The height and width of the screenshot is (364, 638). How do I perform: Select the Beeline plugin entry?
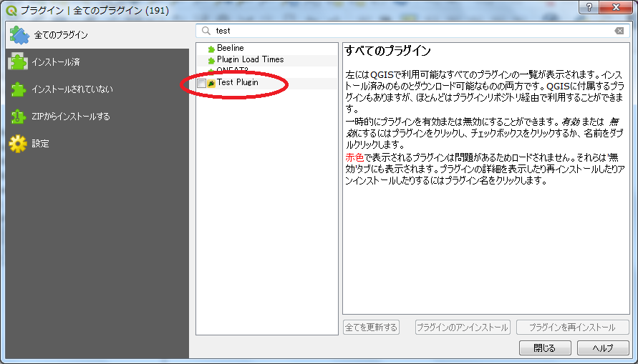click(x=267, y=49)
